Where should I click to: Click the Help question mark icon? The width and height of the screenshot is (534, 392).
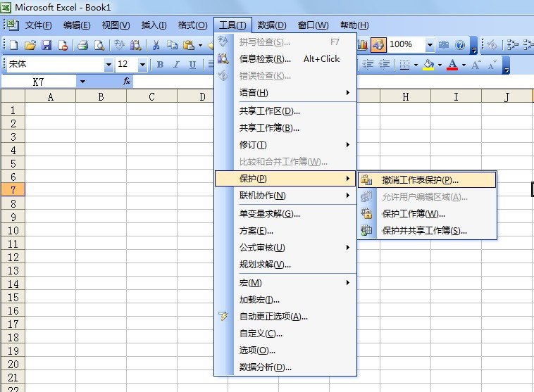pyautogui.click(x=460, y=45)
